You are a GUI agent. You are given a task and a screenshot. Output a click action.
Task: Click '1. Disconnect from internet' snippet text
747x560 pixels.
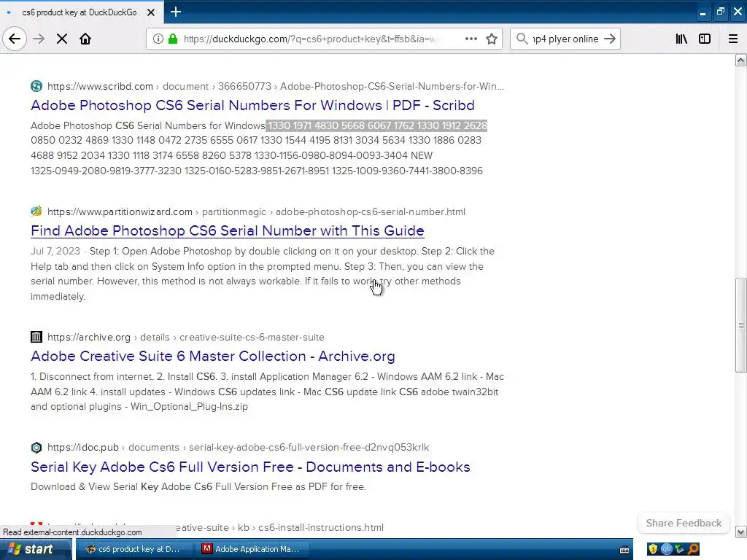(92, 377)
